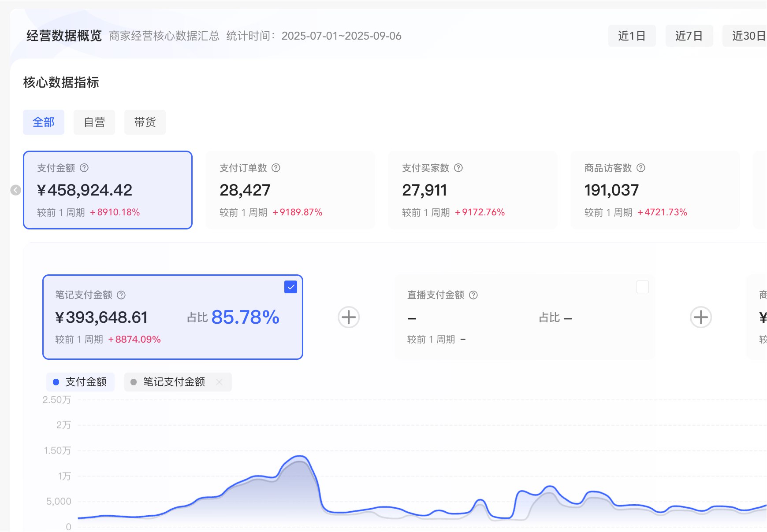Remove 笔记支付金额 from chart legend
The image size is (767, 532).
point(219,382)
